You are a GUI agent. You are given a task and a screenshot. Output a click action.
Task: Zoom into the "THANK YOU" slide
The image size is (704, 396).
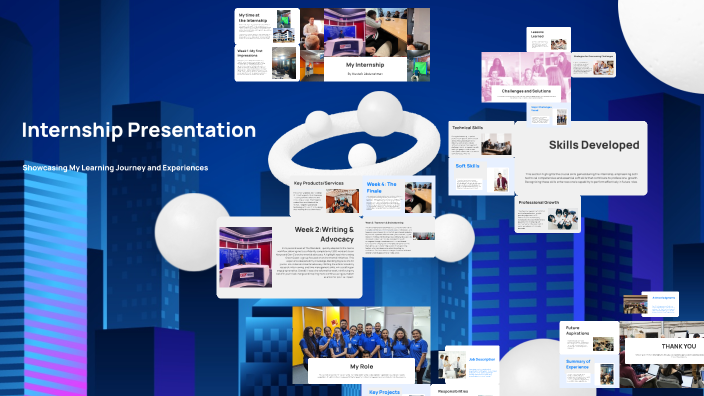(x=662, y=355)
